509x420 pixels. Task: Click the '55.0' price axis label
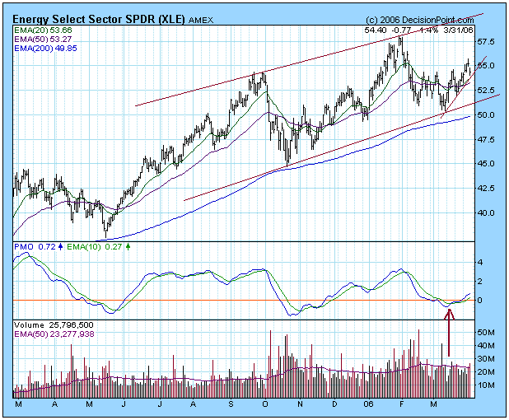click(x=486, y=66)
